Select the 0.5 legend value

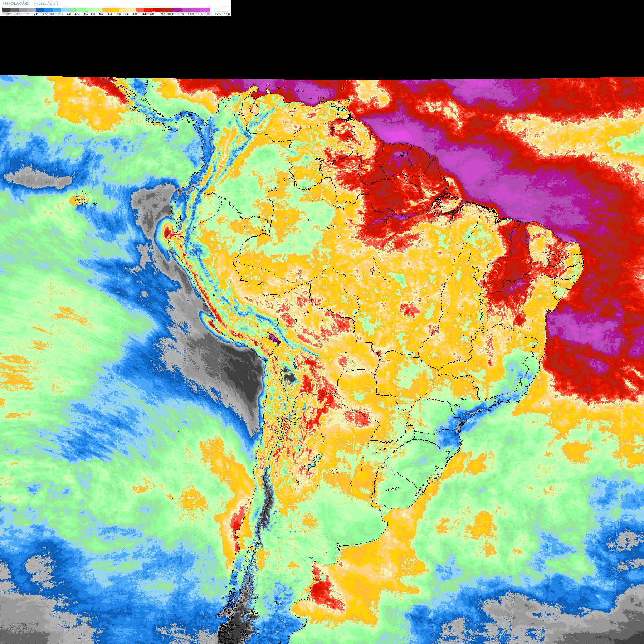pyautogui.click(x=9, y=14)
